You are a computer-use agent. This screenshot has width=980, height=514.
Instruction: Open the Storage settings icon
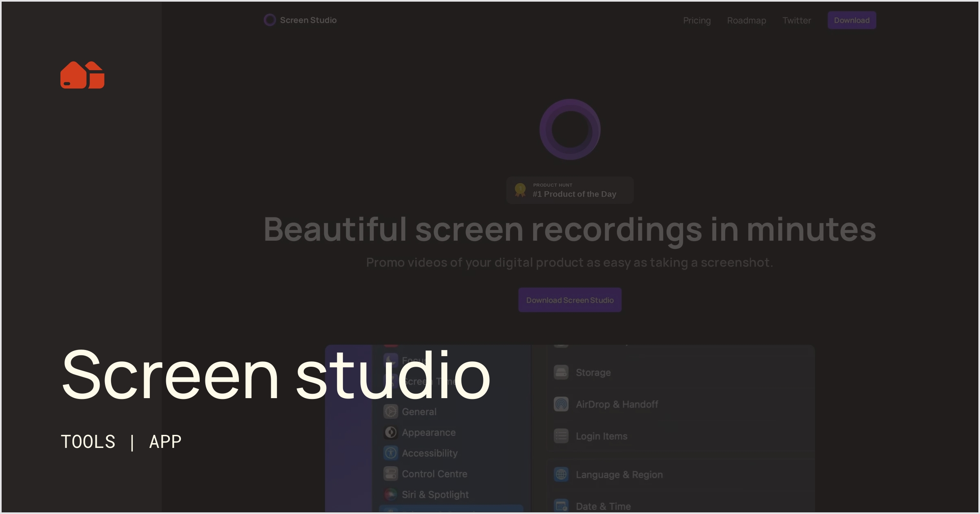point(561,372)
